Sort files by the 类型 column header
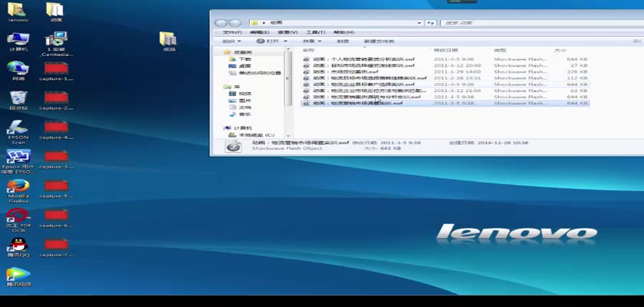 click(500, 50)
